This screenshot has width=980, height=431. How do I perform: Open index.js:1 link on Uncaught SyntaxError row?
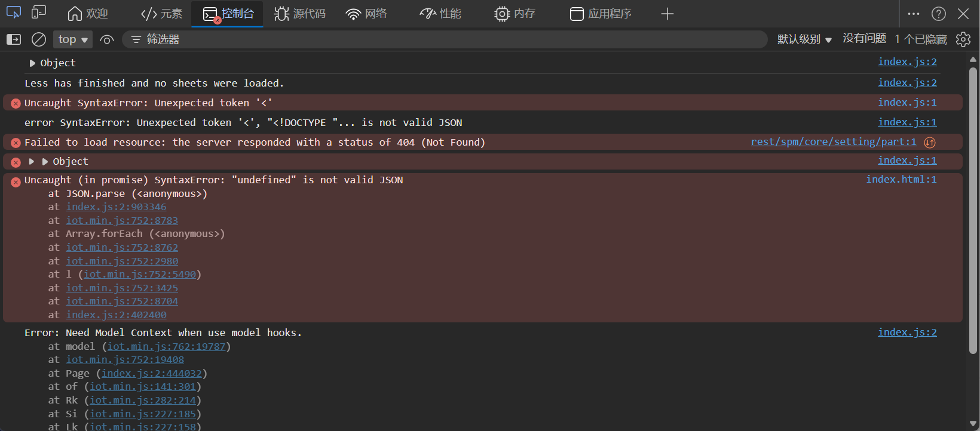coord(907,103)
